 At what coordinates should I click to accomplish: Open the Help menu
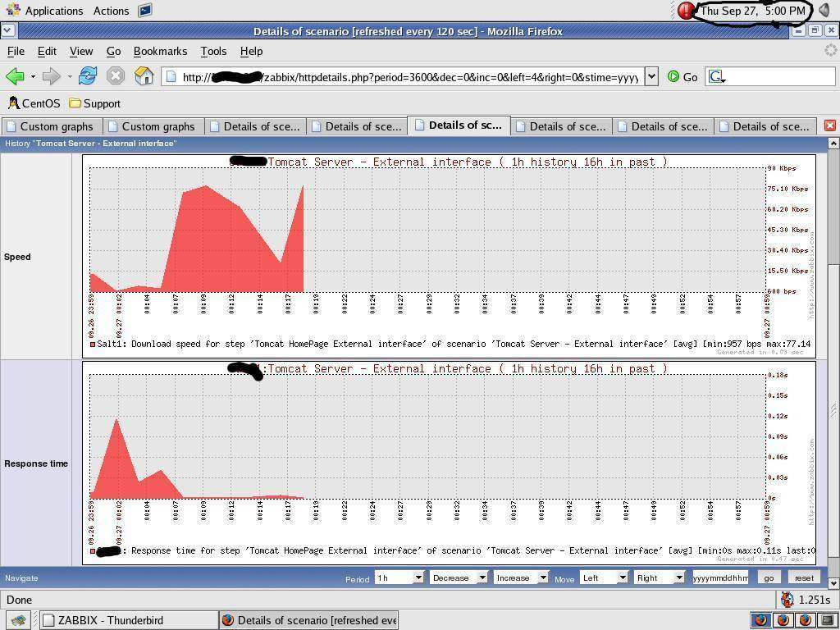(x=251, y=52)
